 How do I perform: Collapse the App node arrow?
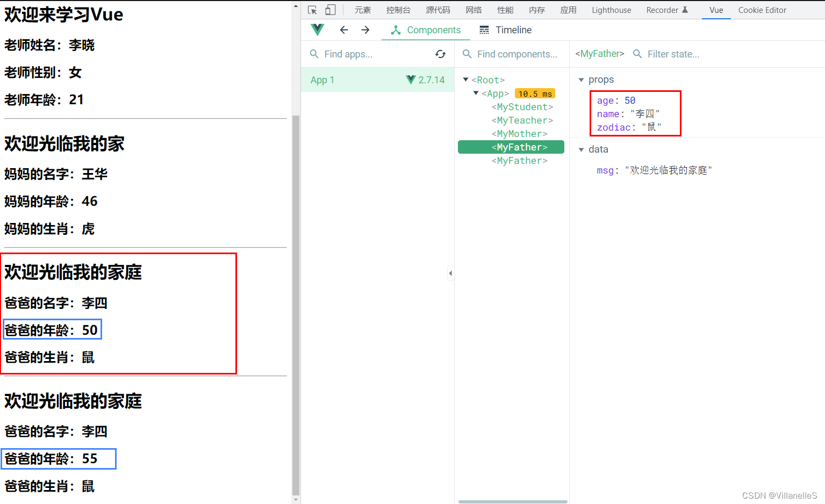point(476,93)
